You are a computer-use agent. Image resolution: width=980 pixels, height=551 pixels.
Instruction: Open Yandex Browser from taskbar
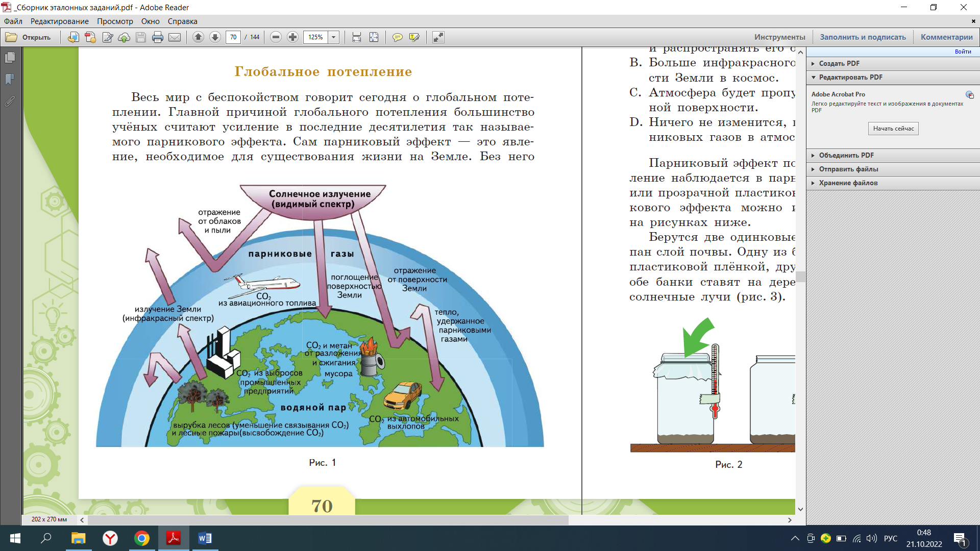(110, 538)
